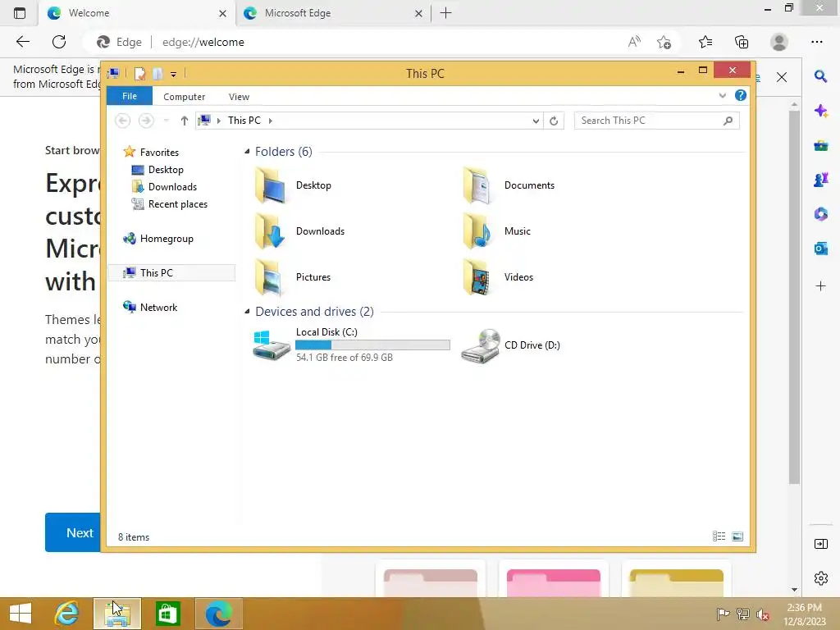840x630 pixels.
Task: Open Edge Collections icon
Action: (742, 42)
